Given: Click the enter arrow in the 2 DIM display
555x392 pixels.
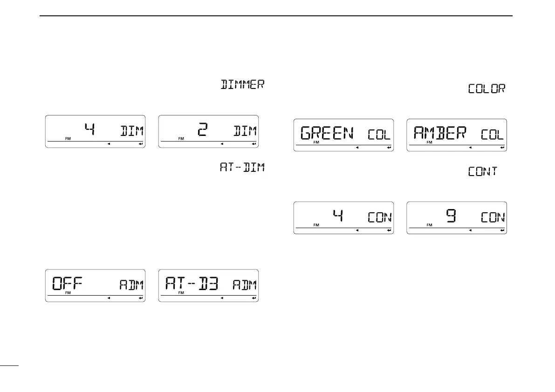Looking at the screenshot, I should click(254, 144).
